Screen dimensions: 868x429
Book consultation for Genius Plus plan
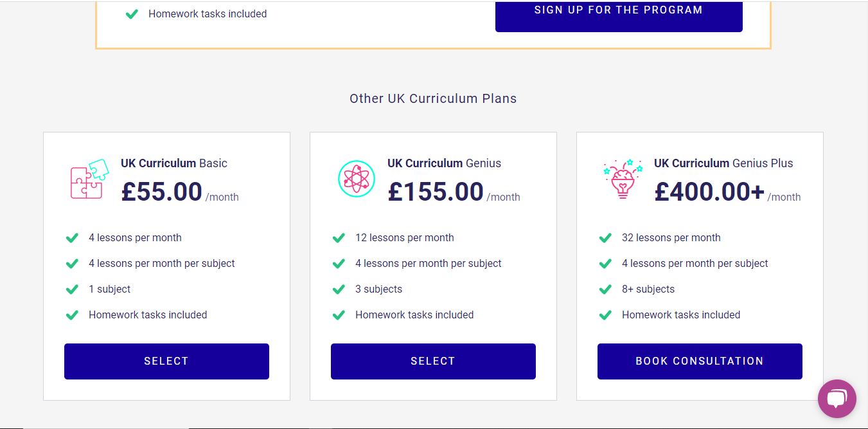(700, 361)
